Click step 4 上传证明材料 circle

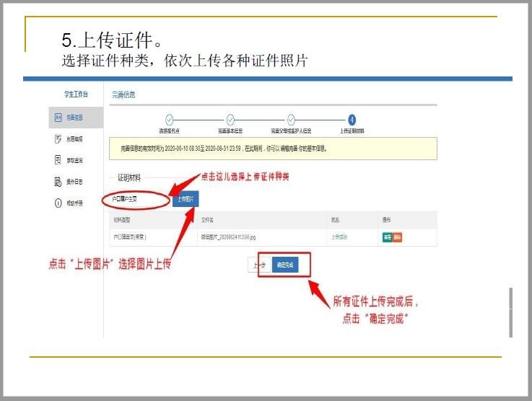[352, 120]
